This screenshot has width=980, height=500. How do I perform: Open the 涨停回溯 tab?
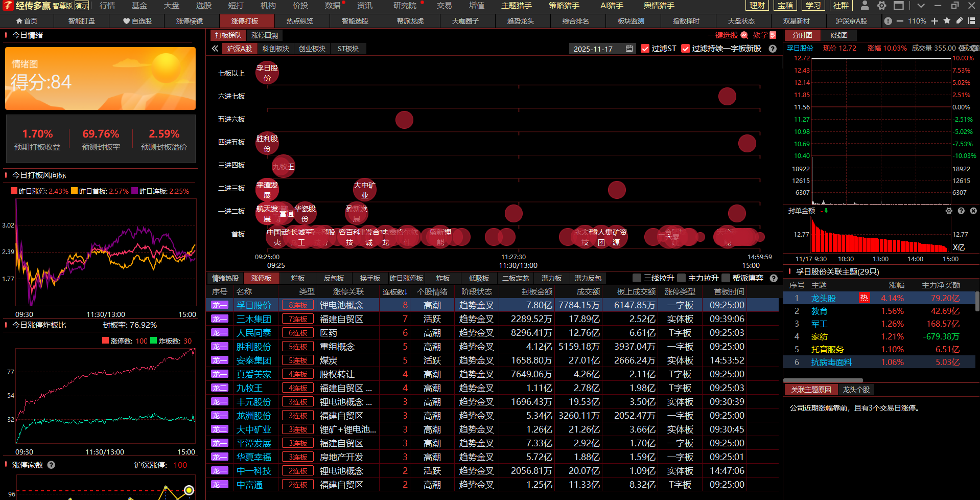point(265,35)
